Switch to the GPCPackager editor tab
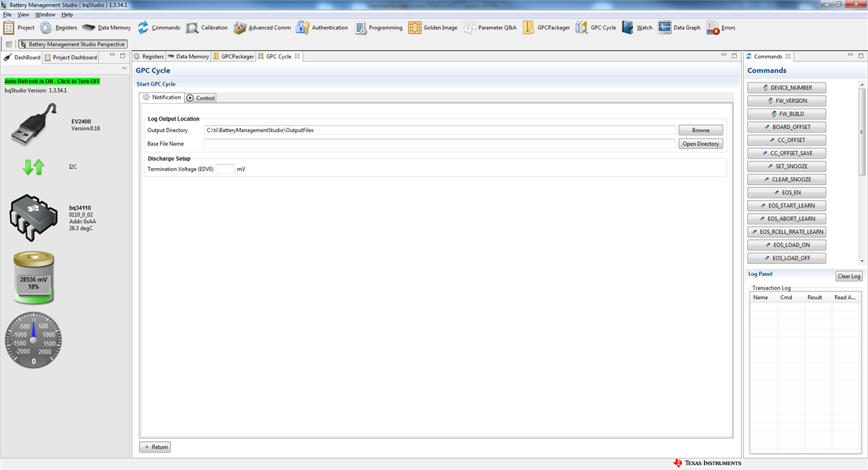The height and width of the screenshot is (470, 868). point(234,56)
